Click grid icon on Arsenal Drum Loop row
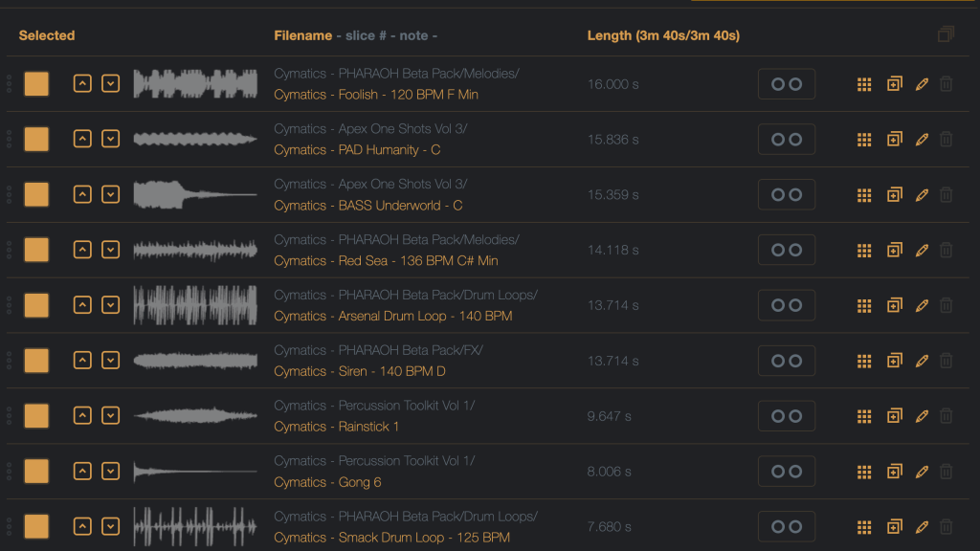This screenshot has height=551, width=980. [x=864, y=306]
